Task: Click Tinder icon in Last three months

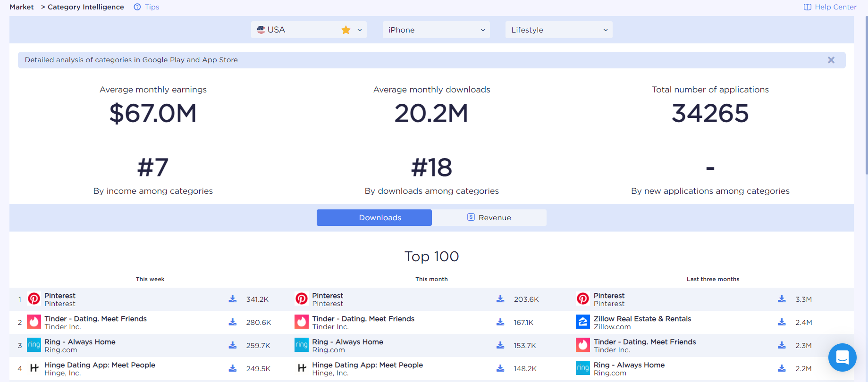Action: tap(583, 345)
